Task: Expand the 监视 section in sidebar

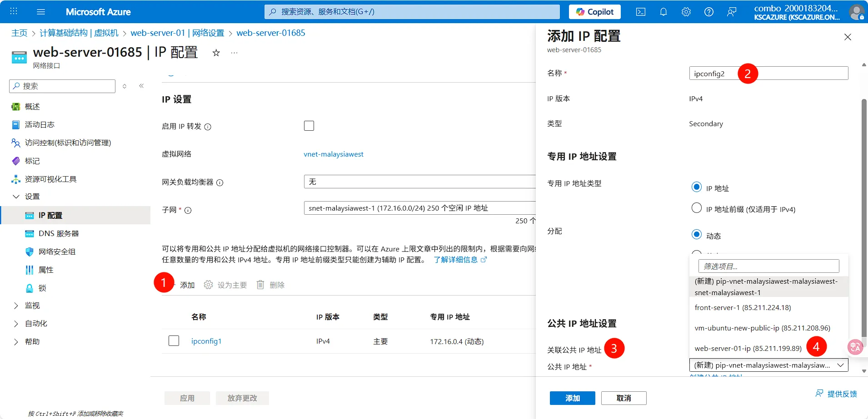Action: click(32, 305)
